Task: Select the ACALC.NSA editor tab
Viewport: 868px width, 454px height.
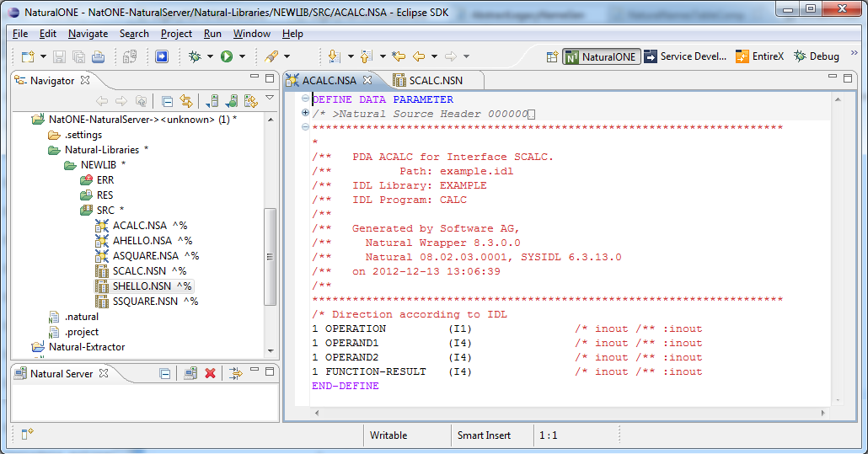Action: (329, 81)
